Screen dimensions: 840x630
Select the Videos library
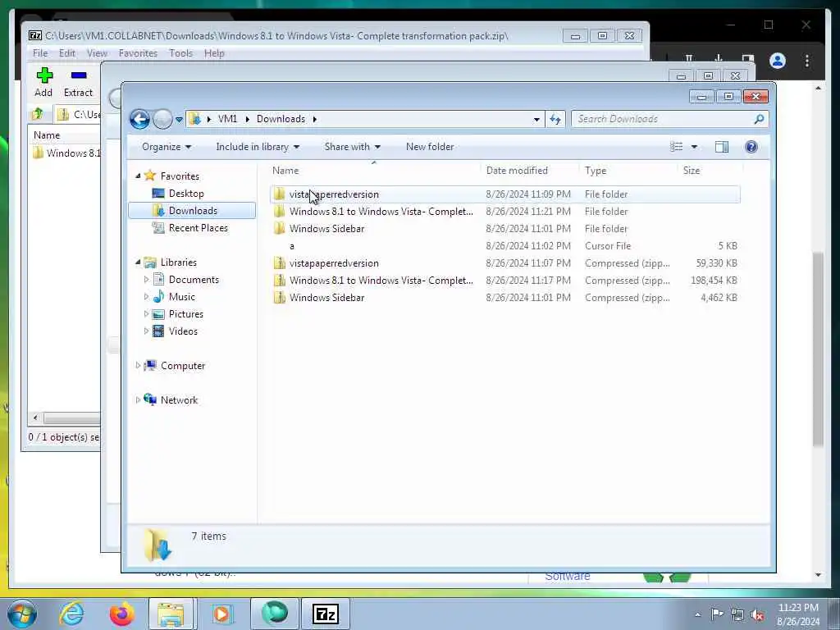pos(183,331)
